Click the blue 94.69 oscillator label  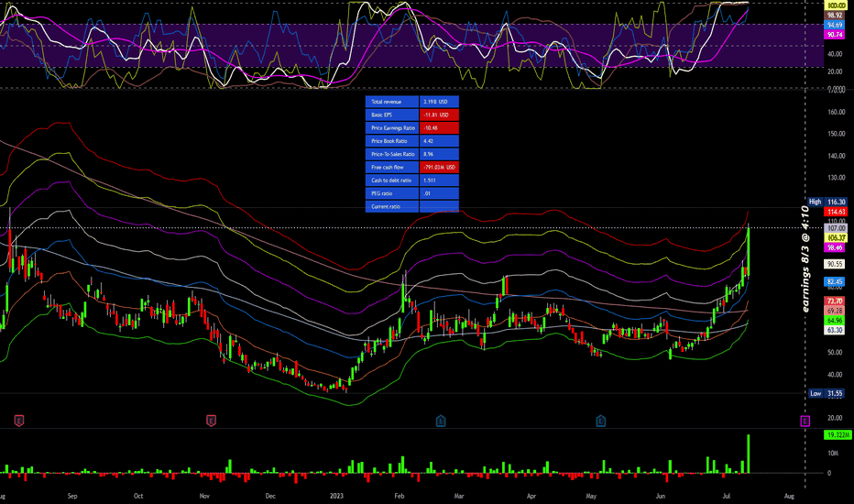click(836, 25)
